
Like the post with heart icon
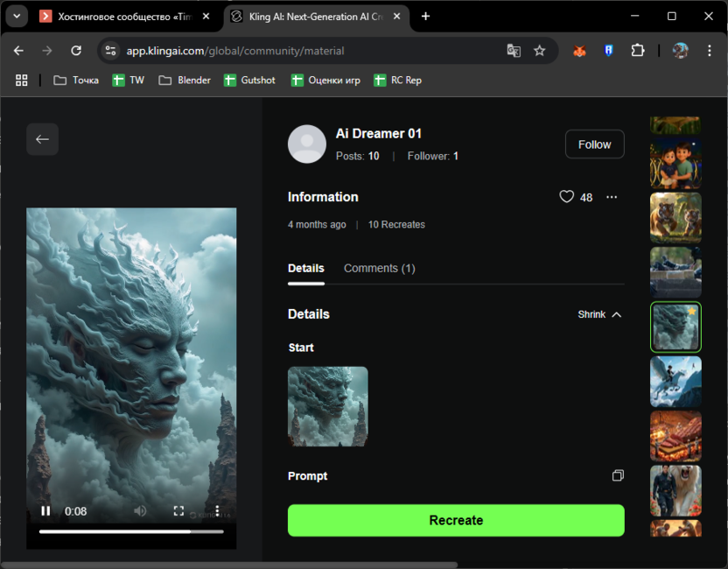(567, 197)
